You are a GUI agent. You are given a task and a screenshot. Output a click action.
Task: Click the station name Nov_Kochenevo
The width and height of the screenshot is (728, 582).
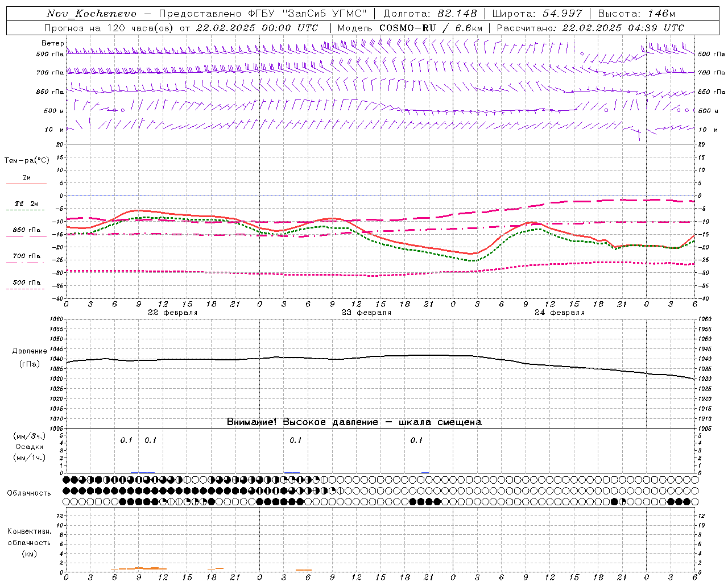pyautogui.click(x=92, y=14)
